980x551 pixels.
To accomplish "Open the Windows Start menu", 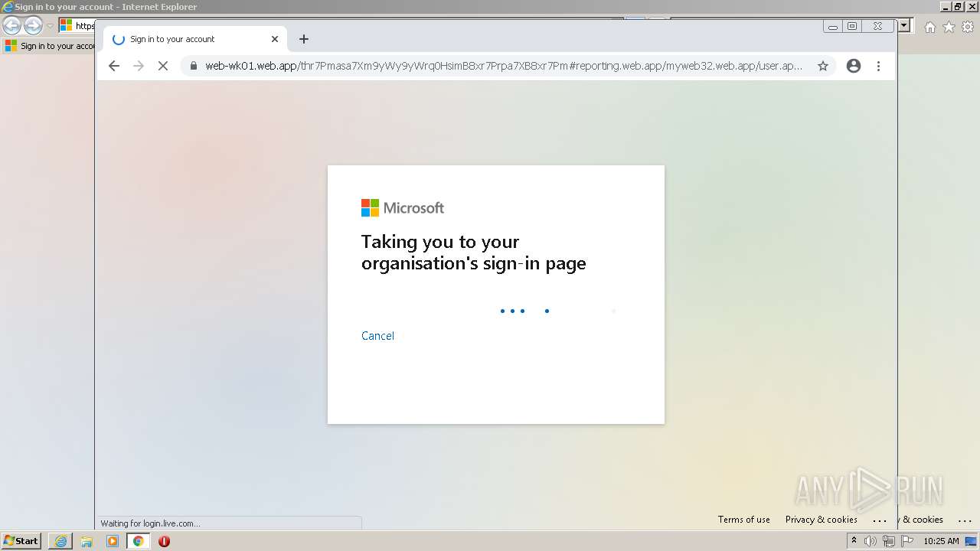I will pos(21,541).
